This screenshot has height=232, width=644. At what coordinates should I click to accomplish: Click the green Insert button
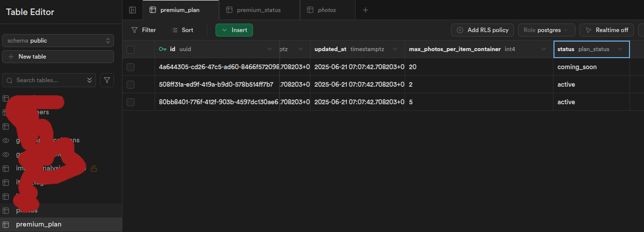point(234,30)
